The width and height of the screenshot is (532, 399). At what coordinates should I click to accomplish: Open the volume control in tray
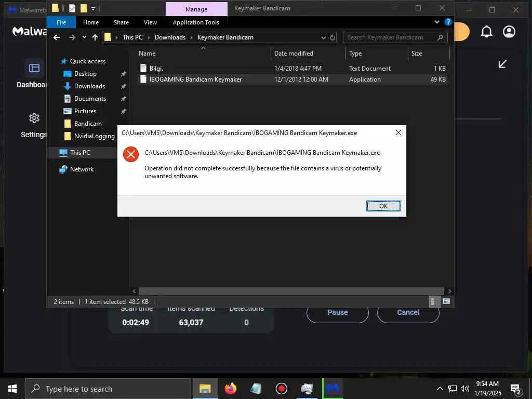click(x=465, y=389)
